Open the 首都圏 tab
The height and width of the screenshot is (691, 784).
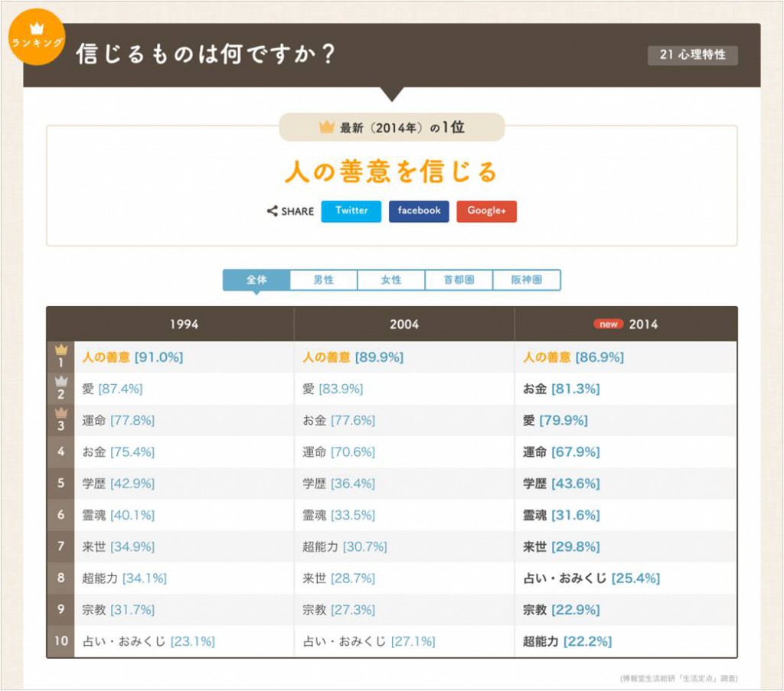click(x=459, y=280)
